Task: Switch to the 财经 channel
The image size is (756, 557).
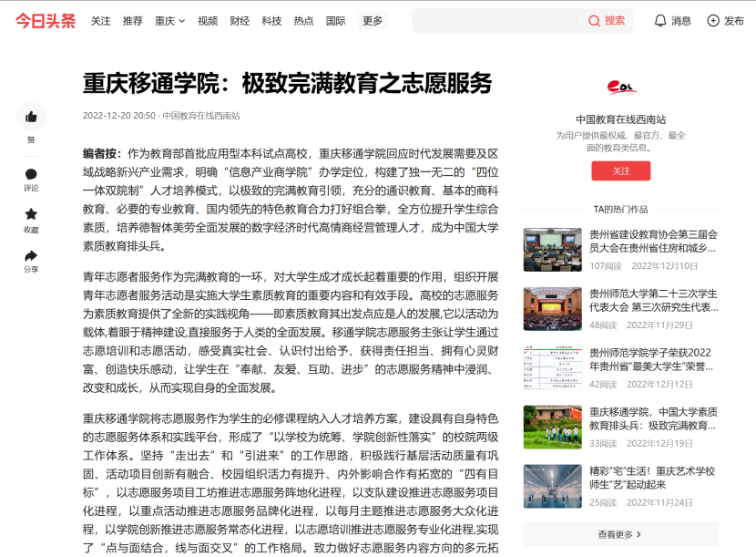Action: 240,20
